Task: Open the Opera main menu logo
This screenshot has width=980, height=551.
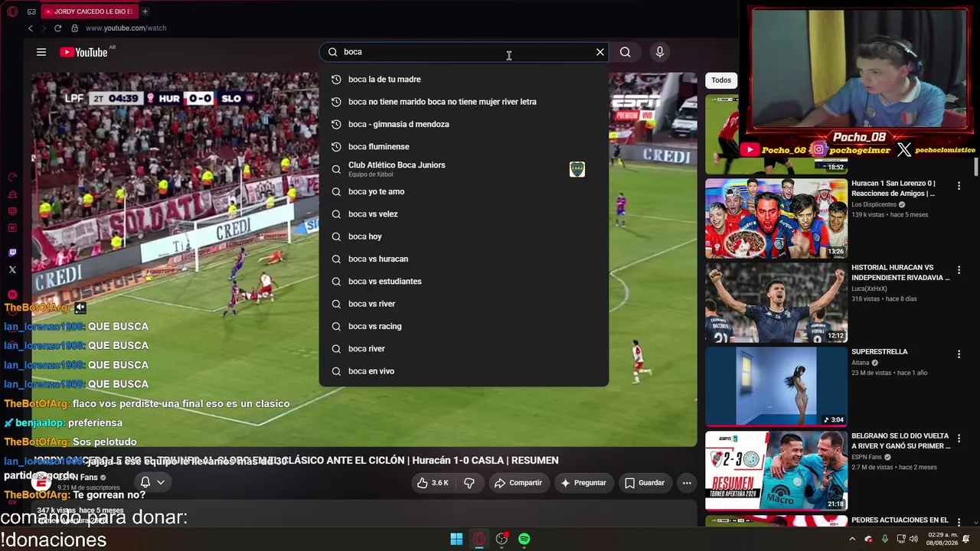Action: 12,11
